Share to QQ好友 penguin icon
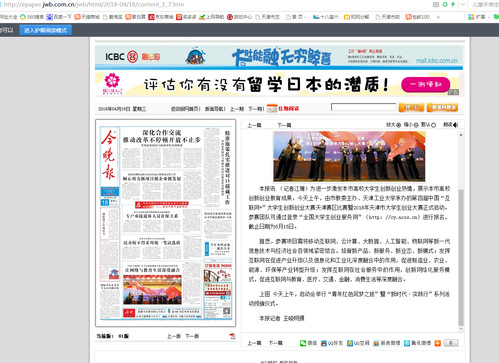The image size is (499, 363). (x=324, y=343)
